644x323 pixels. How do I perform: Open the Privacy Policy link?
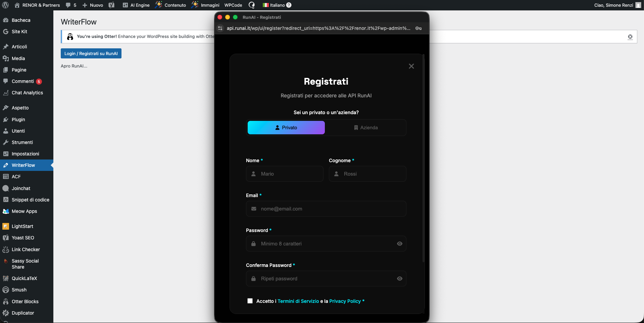[345, 301]
